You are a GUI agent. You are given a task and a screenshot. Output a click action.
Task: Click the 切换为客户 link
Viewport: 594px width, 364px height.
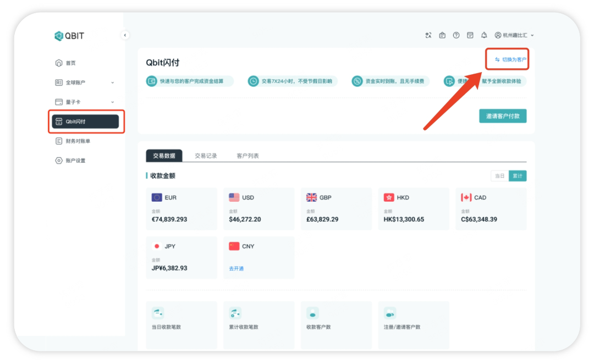pos(510,59)
